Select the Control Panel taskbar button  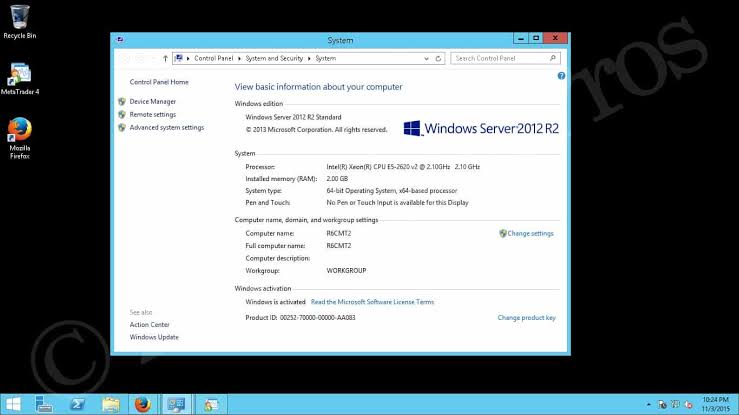coord(177,404)
